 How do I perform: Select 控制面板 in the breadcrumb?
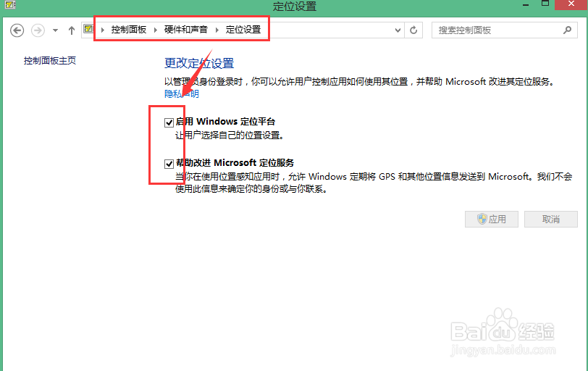point(129,30)
